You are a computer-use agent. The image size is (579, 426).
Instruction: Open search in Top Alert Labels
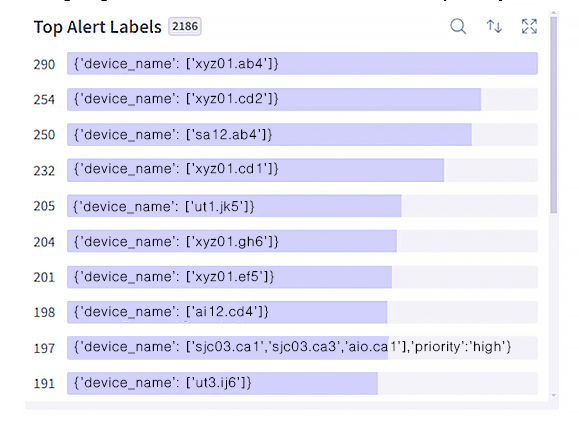[x=458, y=27]
